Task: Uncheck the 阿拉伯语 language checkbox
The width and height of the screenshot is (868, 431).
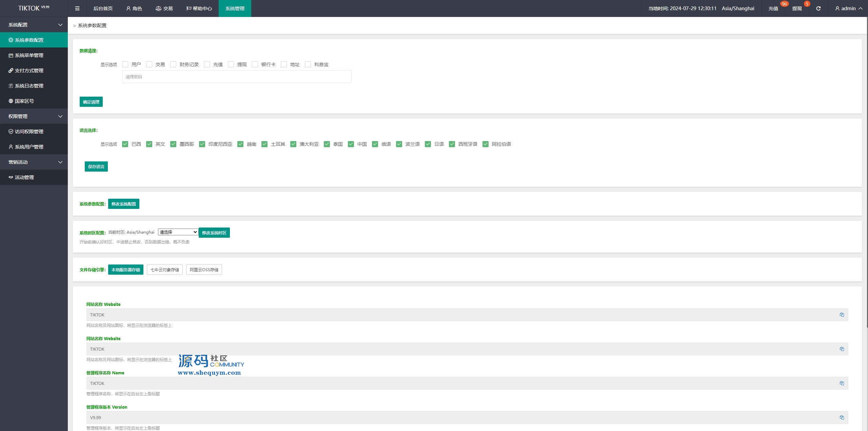Action: [x=486, y=144]
